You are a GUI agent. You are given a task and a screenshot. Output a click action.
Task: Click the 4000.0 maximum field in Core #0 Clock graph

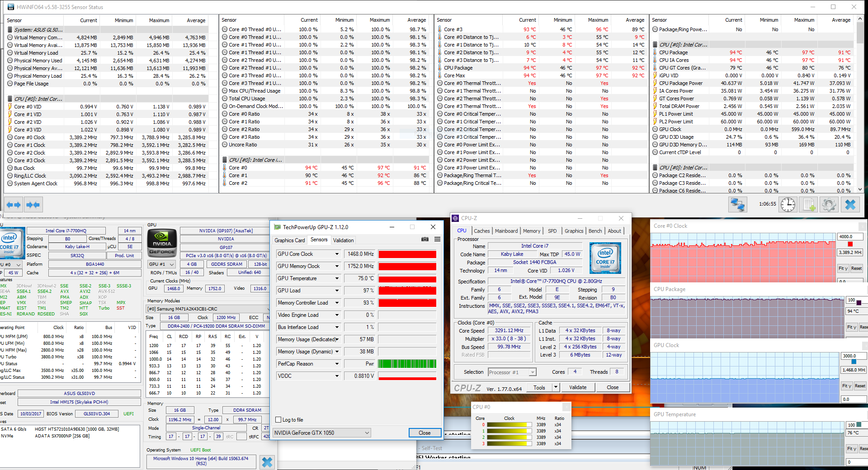tap(849, 237)
